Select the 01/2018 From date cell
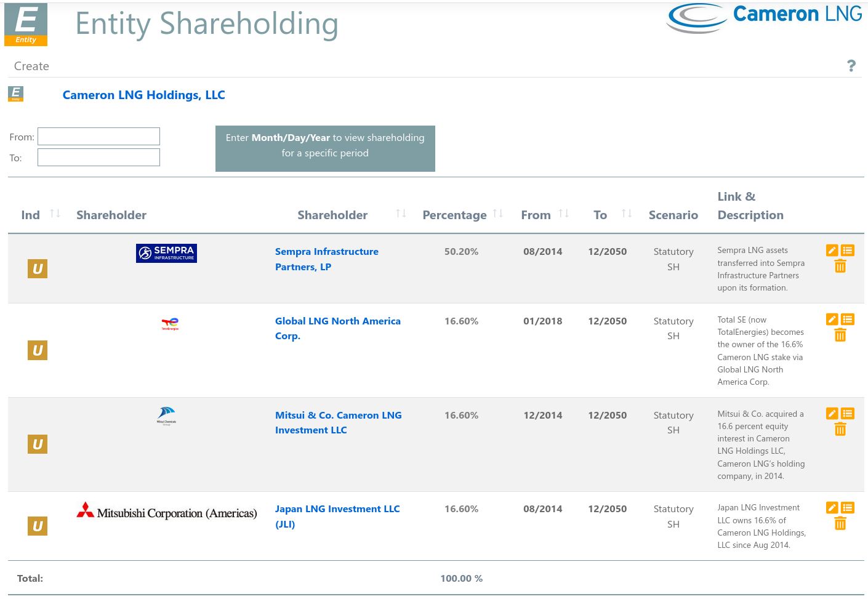 click(542, 321)
